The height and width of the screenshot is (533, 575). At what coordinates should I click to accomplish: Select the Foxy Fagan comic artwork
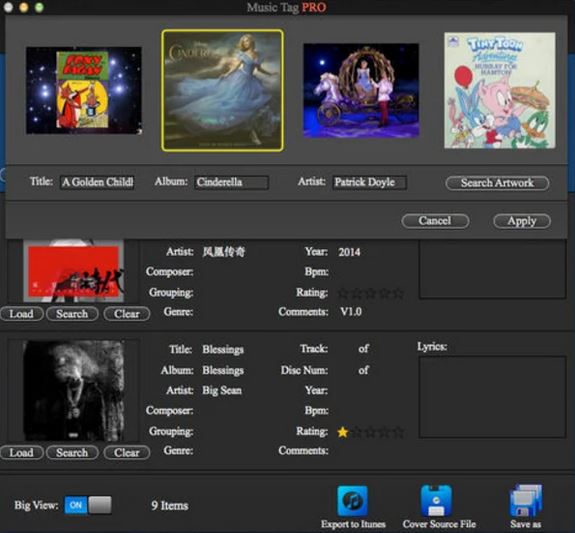tap(84, 90)
